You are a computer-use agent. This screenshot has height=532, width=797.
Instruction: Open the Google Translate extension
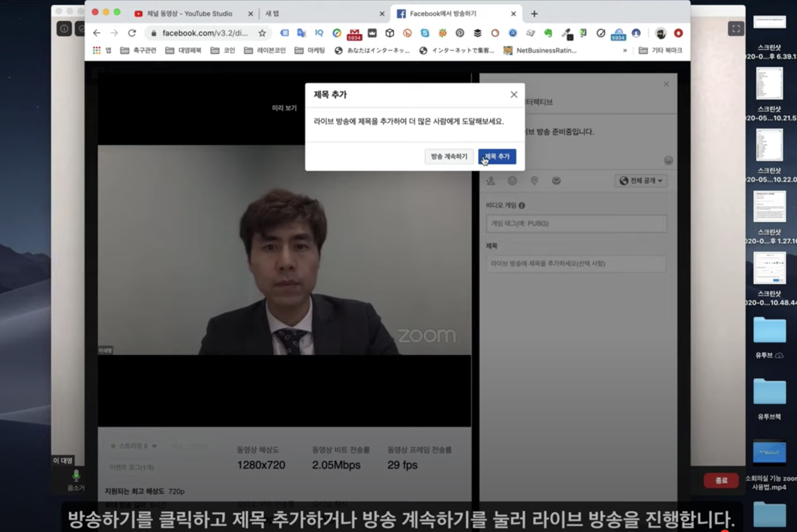tap(302, 33)
